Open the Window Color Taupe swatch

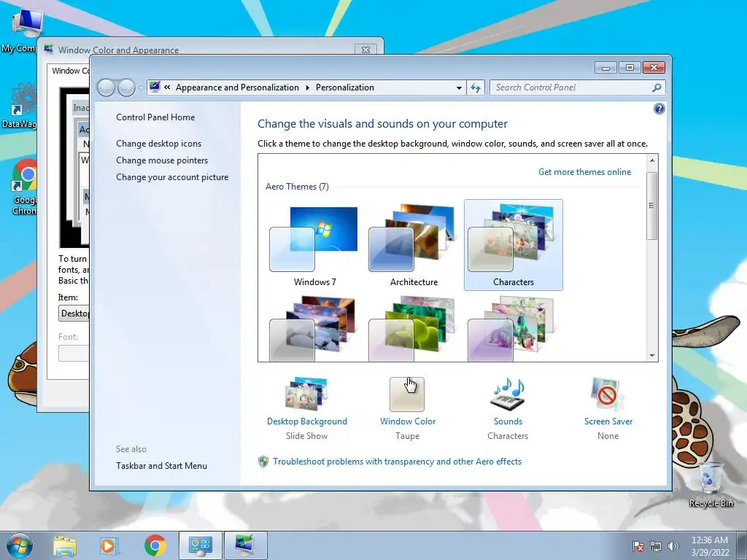coord(407,394)
